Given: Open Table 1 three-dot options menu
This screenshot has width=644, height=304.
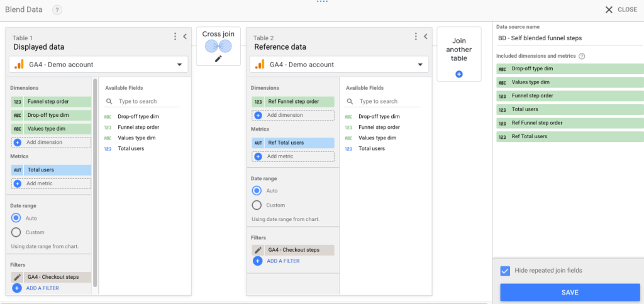Looking at the screenshot, I should pyautogui.click(x=175, y=36).
